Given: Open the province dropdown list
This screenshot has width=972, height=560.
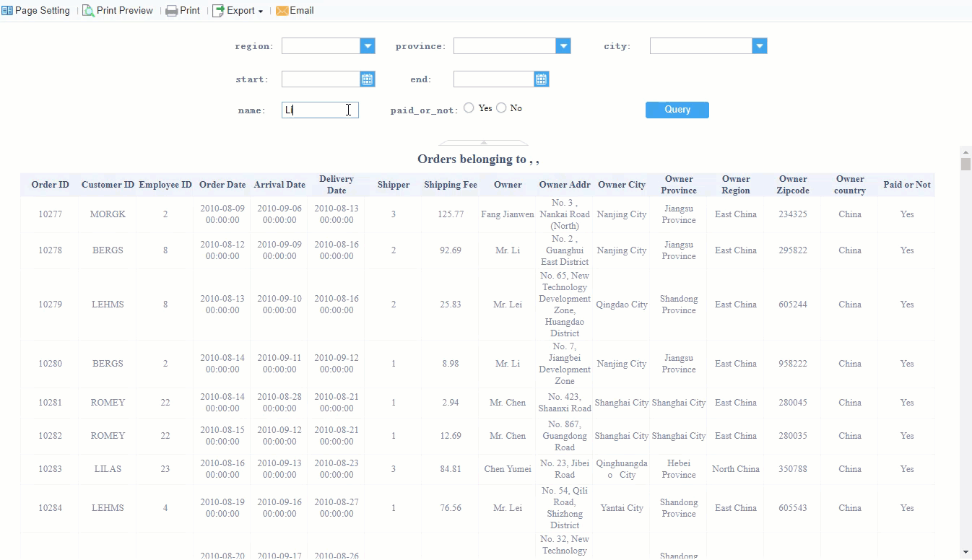Looking at the screenshot, I should (563, 45).
